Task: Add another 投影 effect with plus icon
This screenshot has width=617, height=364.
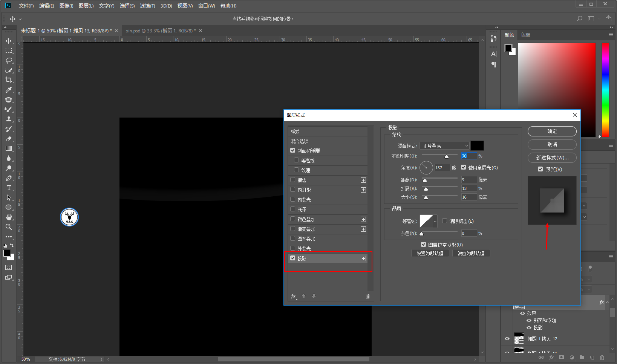Action: pos(363,258)
